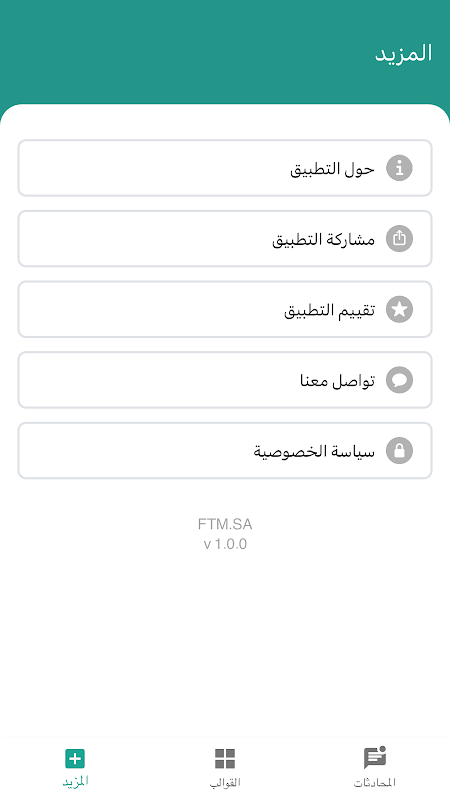Click the المزيد page title in header
Screen dimensions: 450x800
coord(404,54)
